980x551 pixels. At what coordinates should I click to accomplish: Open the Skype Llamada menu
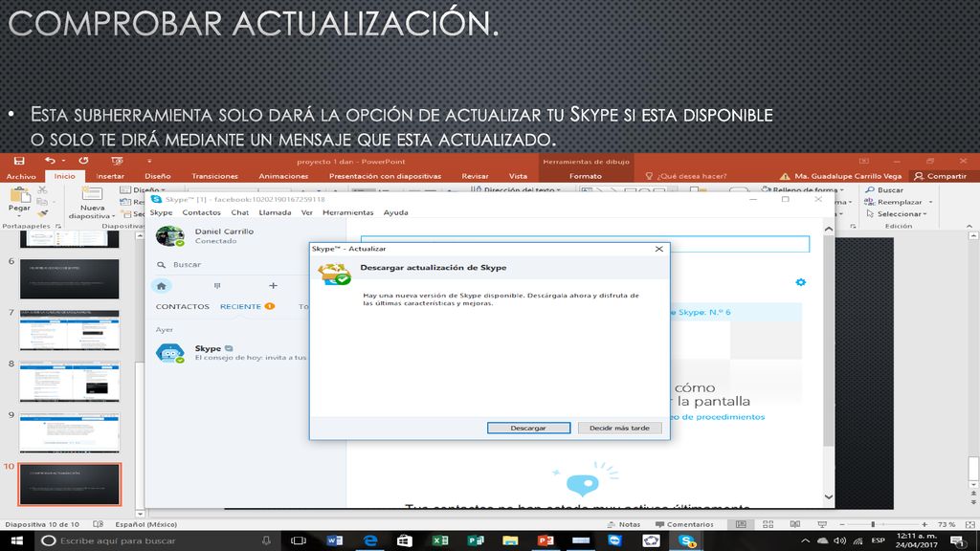coord(275,212)
